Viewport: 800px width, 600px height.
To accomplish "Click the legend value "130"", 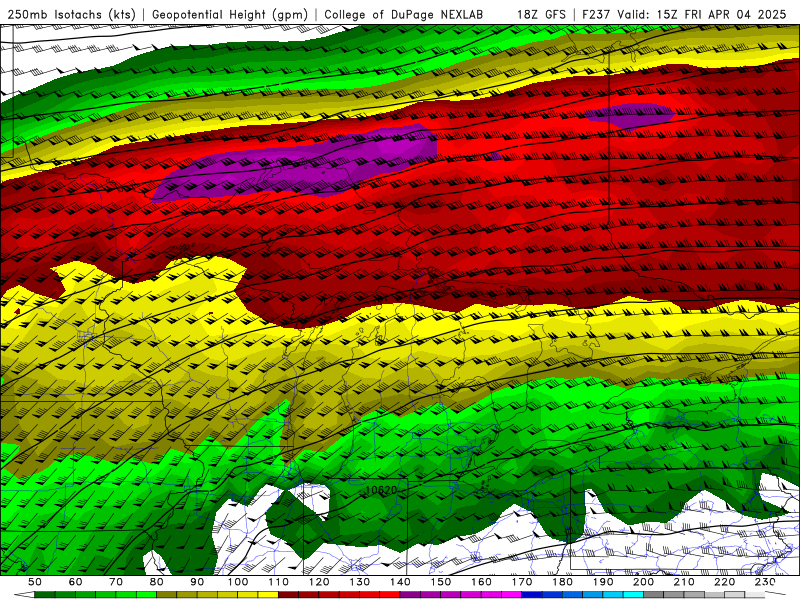I will (360, 582).
